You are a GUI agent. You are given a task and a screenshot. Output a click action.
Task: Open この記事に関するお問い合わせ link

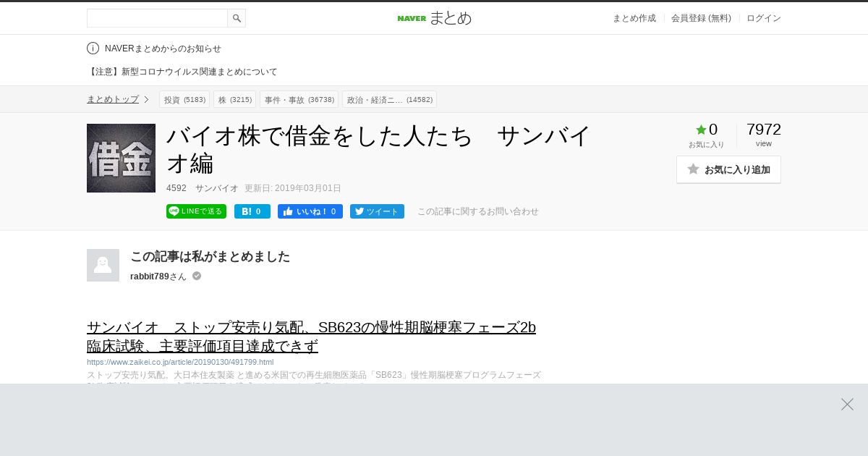point(478,211)
